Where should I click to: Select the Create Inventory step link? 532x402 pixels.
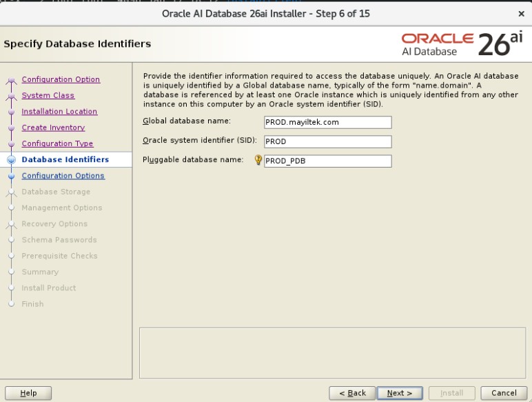tap(53, 128)
